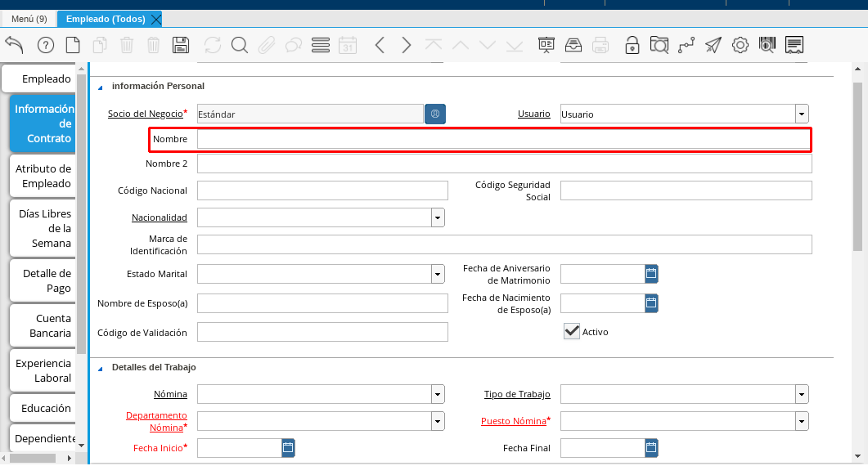Click the Nombre text field
Image resolution: width=868 pixels, height=466 pixels.
[x=504, y=140]
